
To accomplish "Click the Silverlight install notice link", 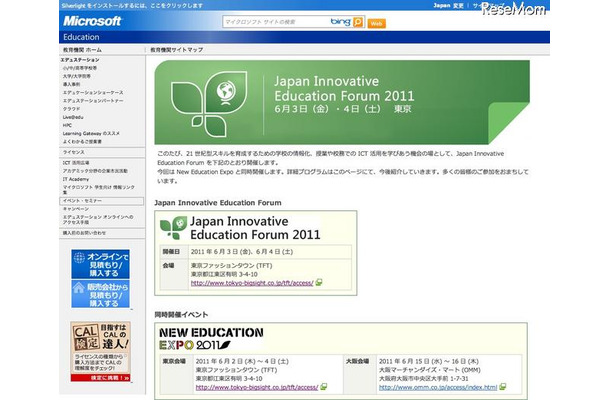I will (132, 5).
